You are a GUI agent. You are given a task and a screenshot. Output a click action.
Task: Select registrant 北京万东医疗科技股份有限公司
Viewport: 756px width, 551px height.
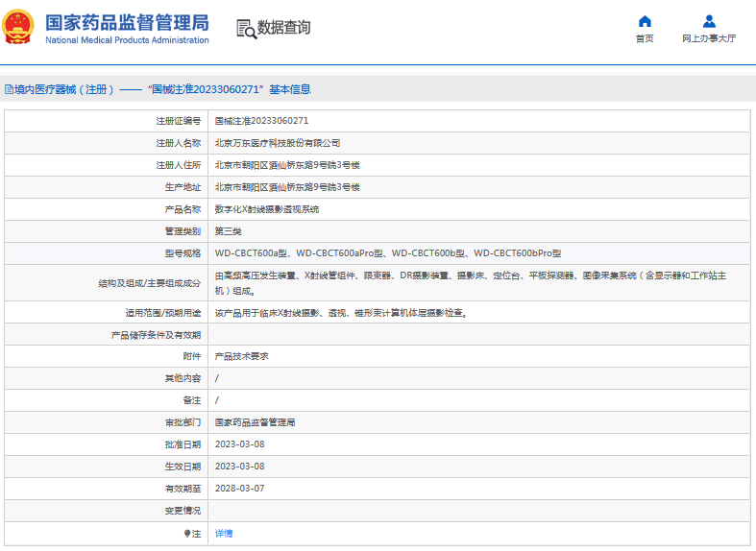pyautogui.click(x=278, y=143)
